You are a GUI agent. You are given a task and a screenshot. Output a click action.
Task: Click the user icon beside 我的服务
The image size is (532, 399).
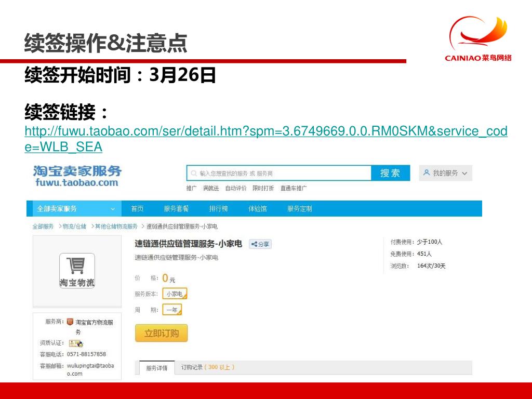(427, 172)
